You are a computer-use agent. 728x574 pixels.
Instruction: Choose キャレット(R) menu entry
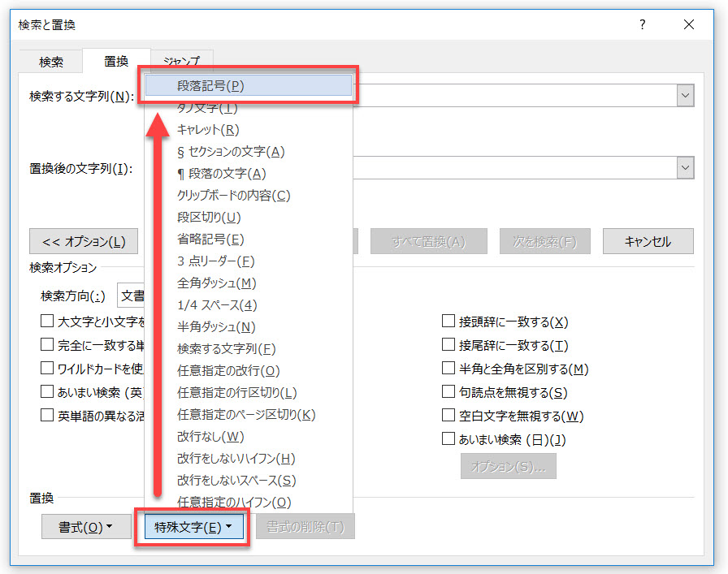coord(208,129)
